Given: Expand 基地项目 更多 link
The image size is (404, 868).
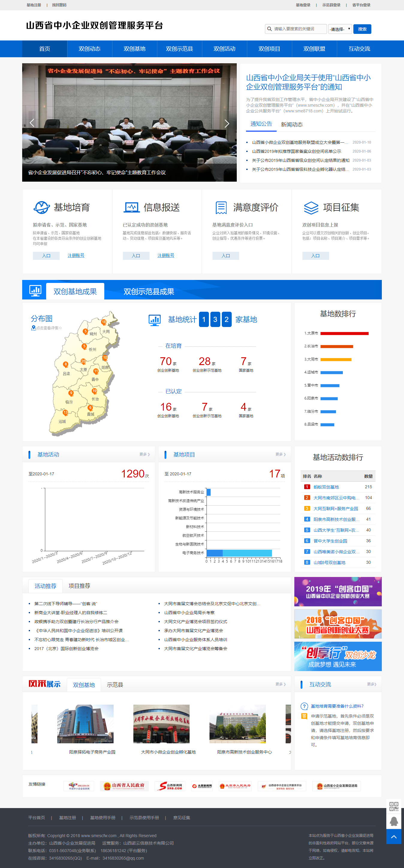Looking at the screenshot, I should (280, 454).
